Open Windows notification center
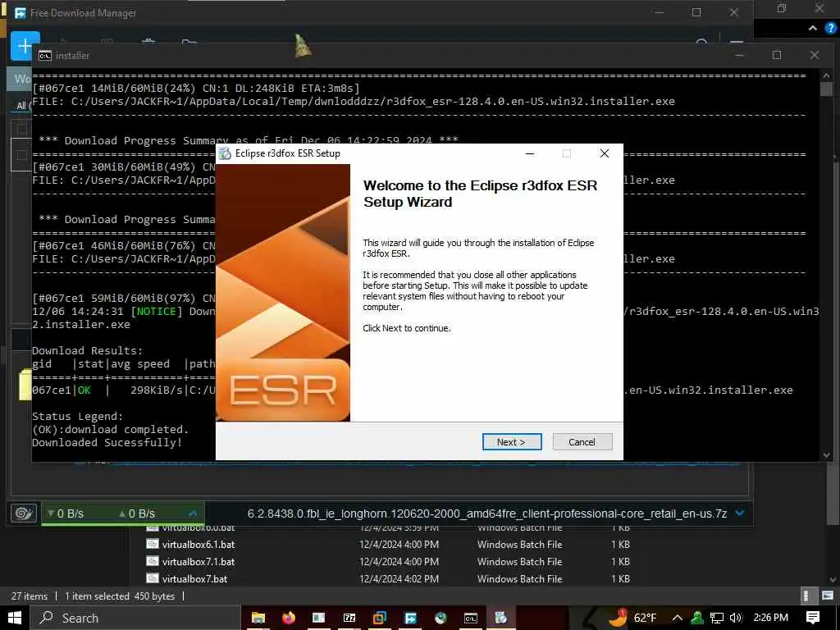 [813, 618]
